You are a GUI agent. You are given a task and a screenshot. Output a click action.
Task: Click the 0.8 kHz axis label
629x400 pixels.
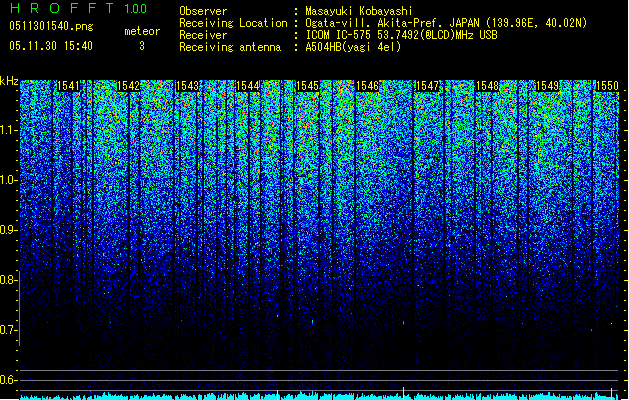(x=8, y=280)
